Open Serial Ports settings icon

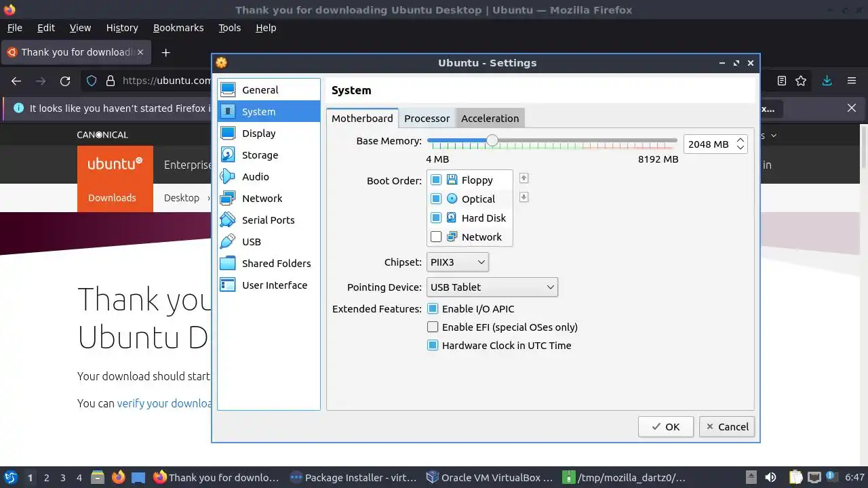(228, 220)
